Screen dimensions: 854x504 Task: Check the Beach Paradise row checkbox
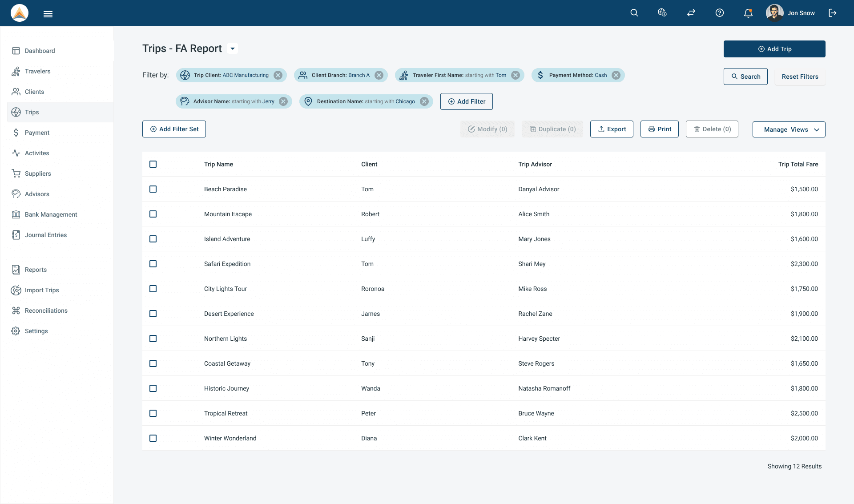tap(153, 189)
